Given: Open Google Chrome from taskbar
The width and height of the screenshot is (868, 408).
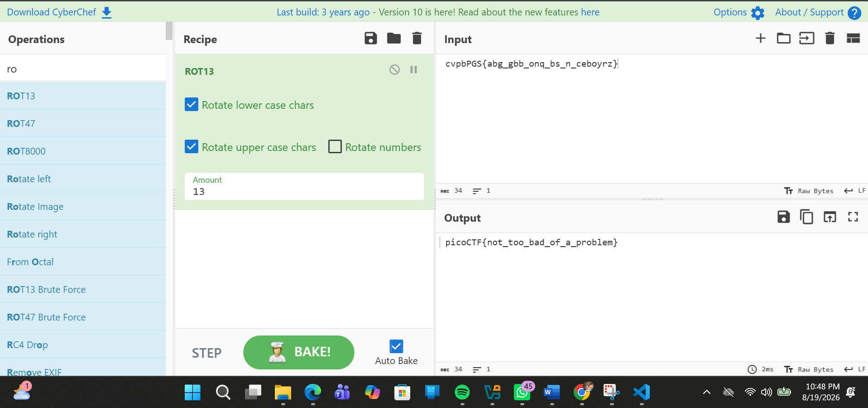Looking at the screenshot, I should point(582,392).
